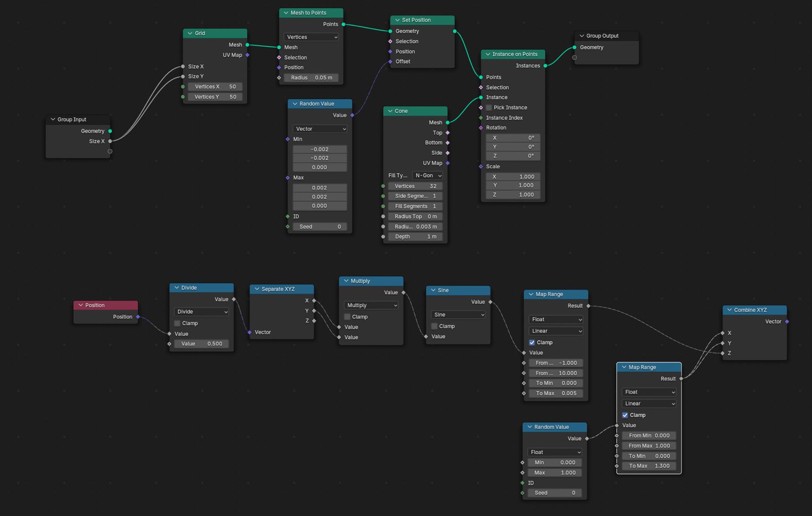Viewport: 812px width, 516px height.
Task: Collapse the Instance on Points node
Action: (488, 54)
